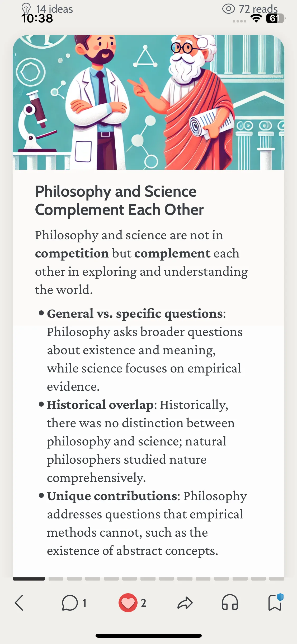Jump to the second idea progress segment

(56, 579)
